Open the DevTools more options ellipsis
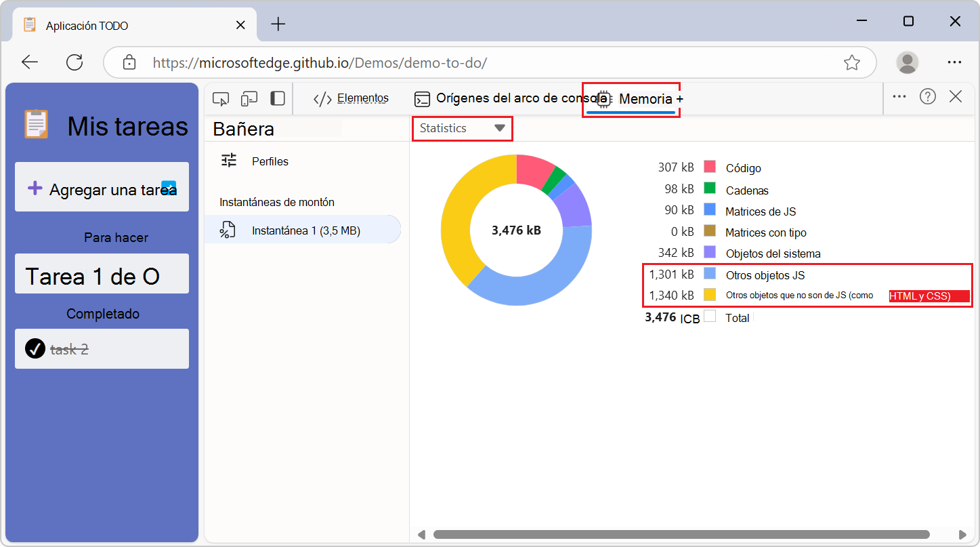The image size is (980, 547). [x=899, y=96]
